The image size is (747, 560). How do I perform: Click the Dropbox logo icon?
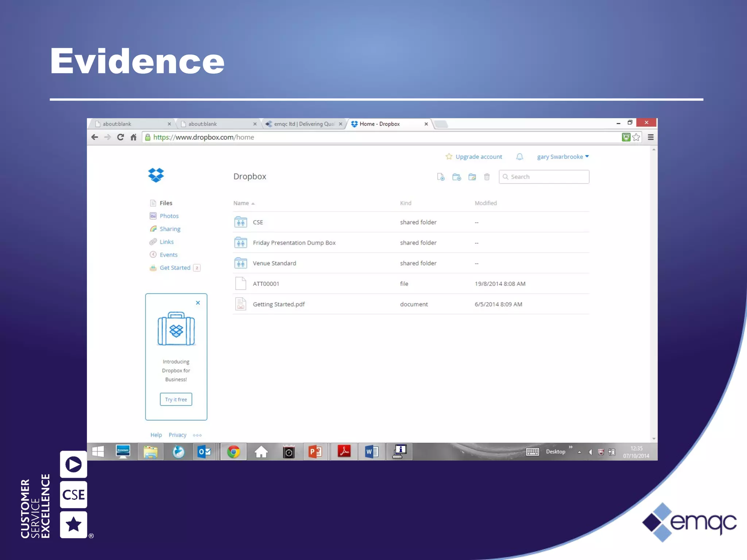pyautogui.click(x=156, y=175)
